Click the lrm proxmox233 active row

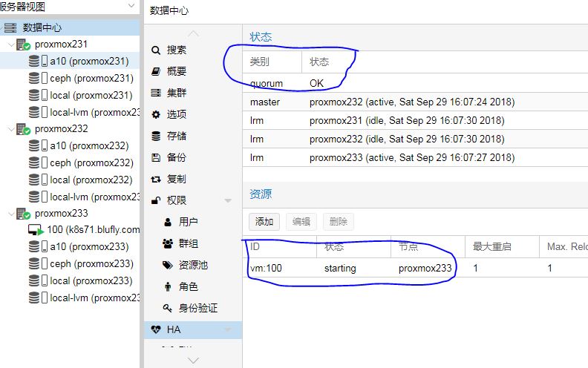click(x=415, y=158)
